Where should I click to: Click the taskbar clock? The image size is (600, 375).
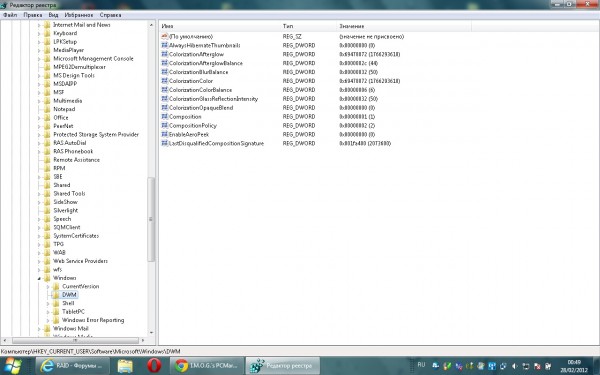574,366
